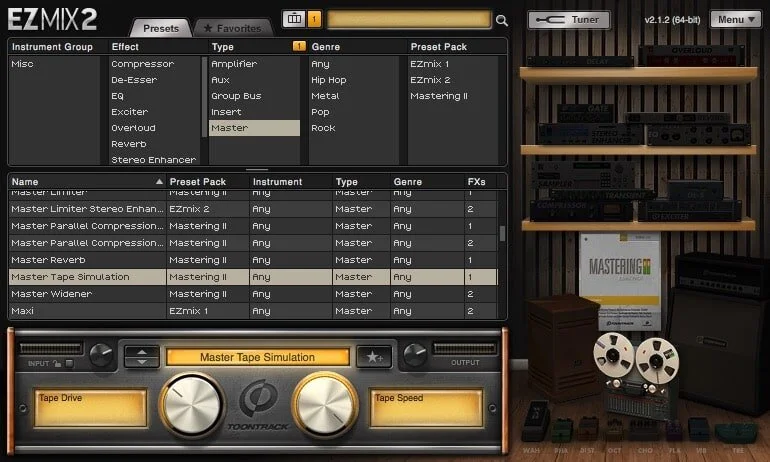Adjust the small Input level knob
The height and width of the screenshot is (462, 770).
click(x=101, y=355)
